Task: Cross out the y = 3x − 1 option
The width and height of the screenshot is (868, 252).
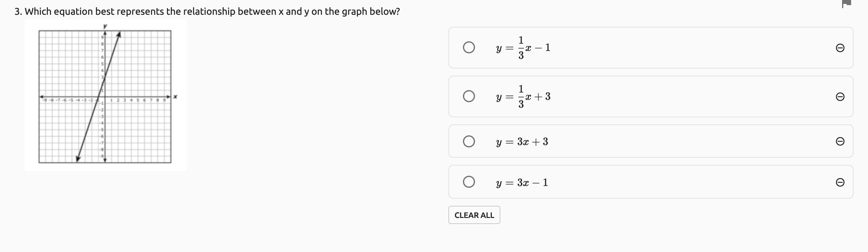Action: 840,182
